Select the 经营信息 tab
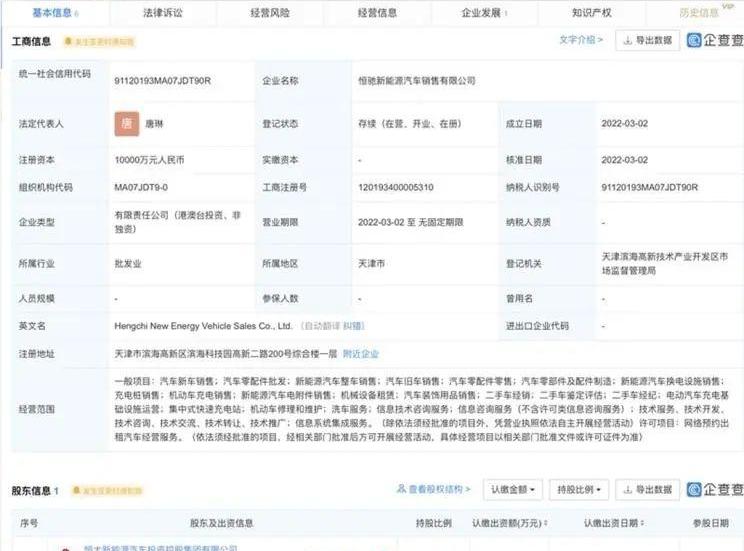Image resolution: width=744 pixels, height=551 pixels. 377,13
